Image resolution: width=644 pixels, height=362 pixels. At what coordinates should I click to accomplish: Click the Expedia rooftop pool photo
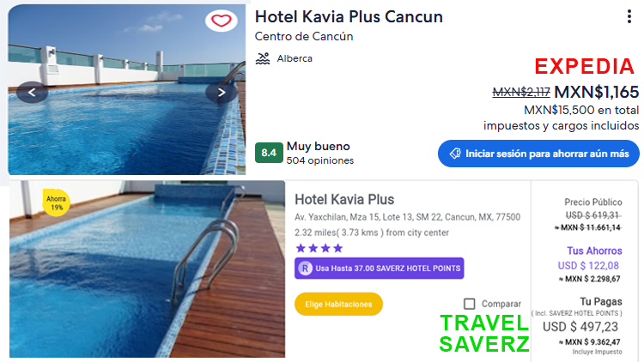click(127, 90)
